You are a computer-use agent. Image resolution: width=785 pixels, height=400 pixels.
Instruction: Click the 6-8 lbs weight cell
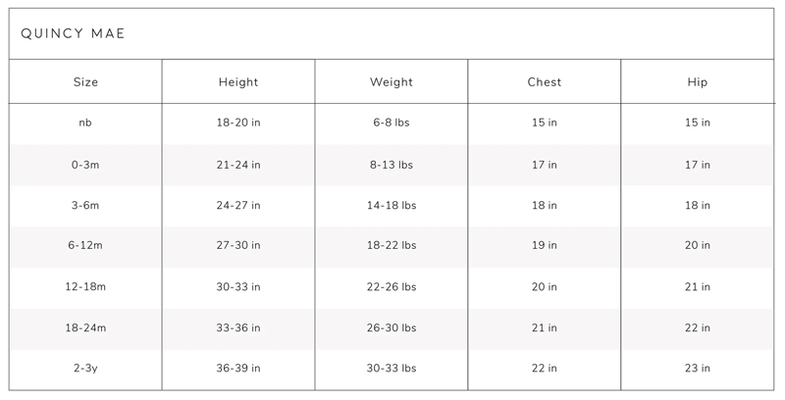point(391,123)
